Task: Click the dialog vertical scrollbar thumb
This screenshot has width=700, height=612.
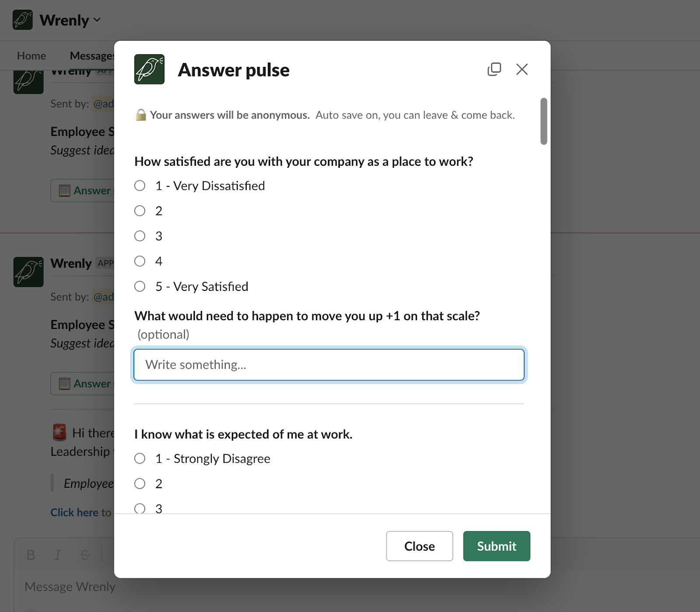Action: tap(544, 121)
